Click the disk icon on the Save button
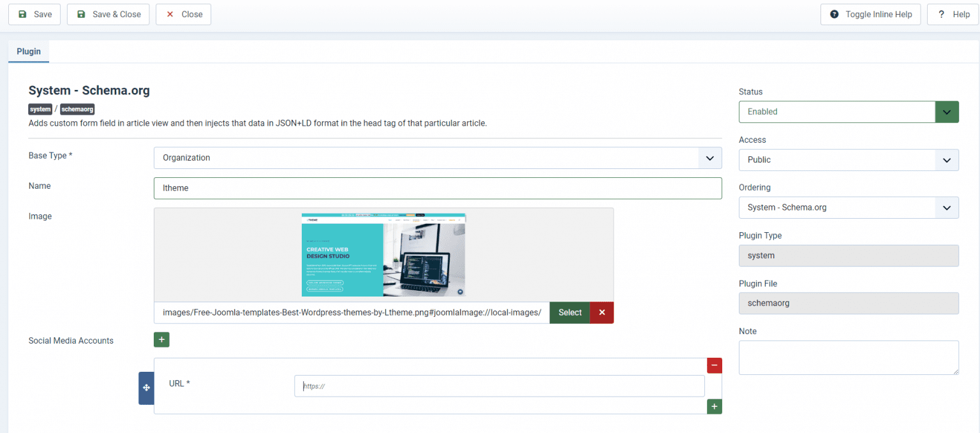980x433 pixels. [x=21, y=14]
